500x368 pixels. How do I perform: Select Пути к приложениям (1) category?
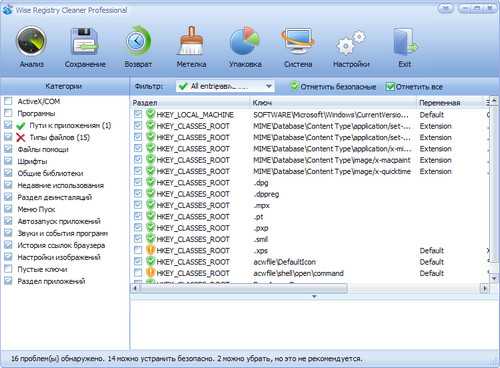(x=70, y=125)
